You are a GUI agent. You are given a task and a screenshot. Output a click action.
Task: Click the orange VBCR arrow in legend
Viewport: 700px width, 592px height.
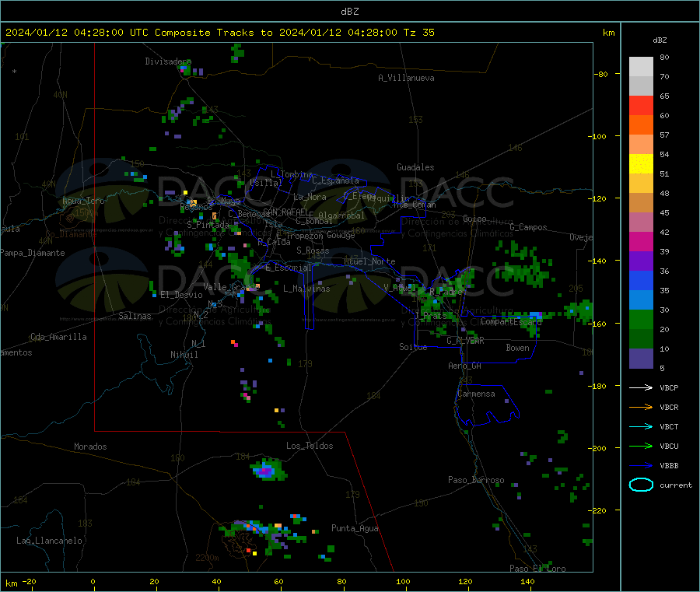(641, 407)
